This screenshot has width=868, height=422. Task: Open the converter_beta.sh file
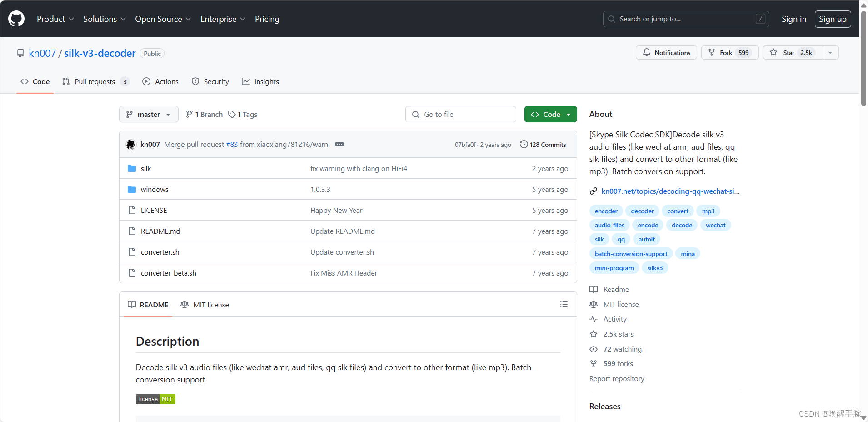169,273
